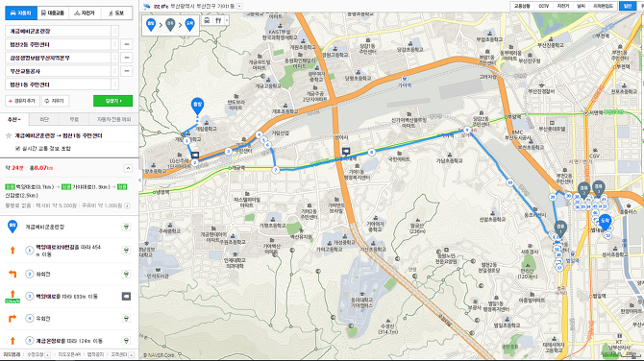
Task: Click the 부산교통공사 waypoint field
Action: point(58,71)
